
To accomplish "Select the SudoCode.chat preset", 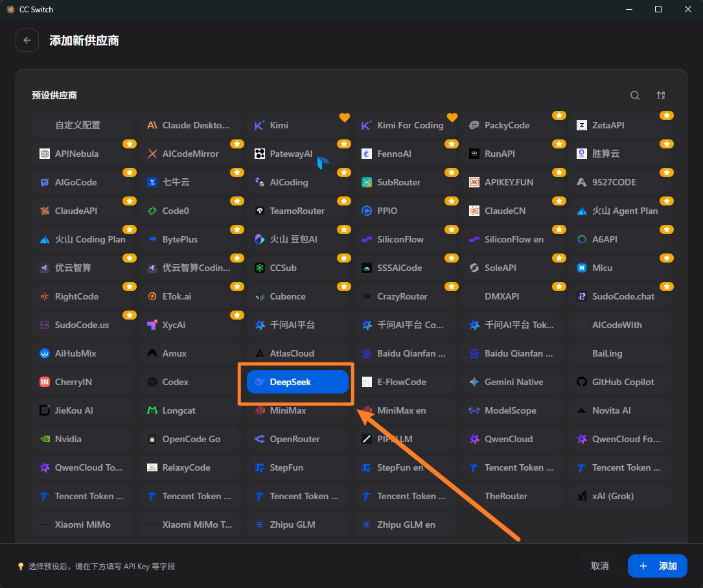I will pyautogui.click(x=620, y=296).
